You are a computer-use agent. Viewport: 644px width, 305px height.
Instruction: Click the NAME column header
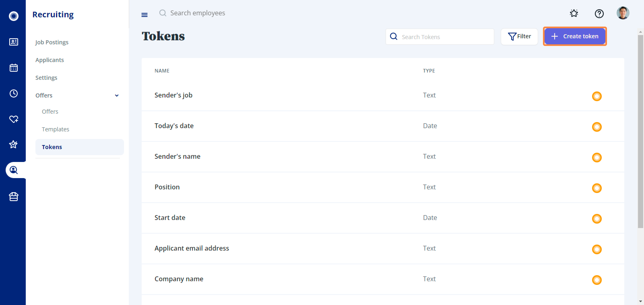click(162, 71)
